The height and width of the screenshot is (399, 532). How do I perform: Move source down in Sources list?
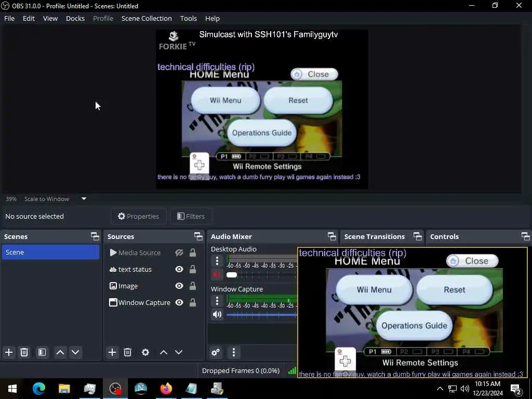pos(179,352)
